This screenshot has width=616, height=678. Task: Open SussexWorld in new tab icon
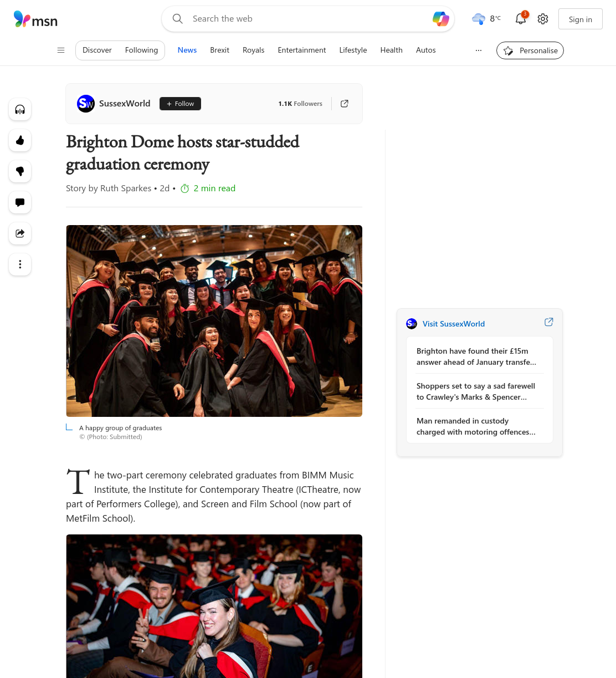click(345, 104)
